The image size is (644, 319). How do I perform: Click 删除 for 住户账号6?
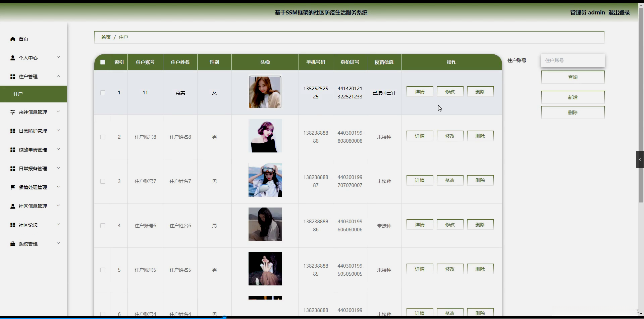480,225
